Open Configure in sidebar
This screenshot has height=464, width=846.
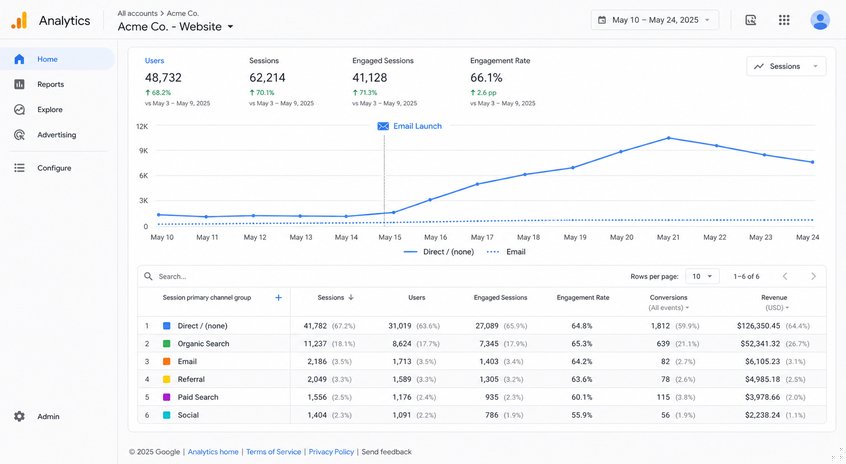click(x=54, y=168)
